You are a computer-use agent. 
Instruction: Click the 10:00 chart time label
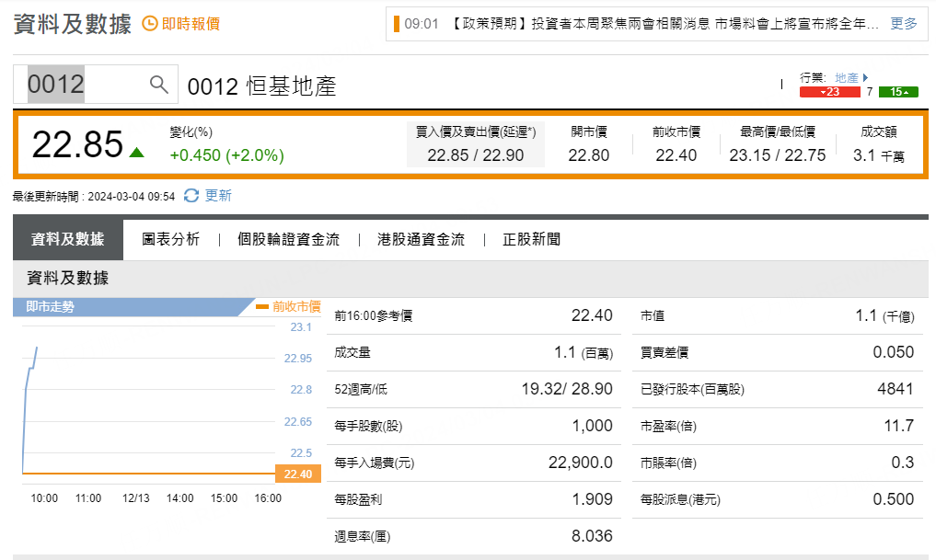pos(44,498)
